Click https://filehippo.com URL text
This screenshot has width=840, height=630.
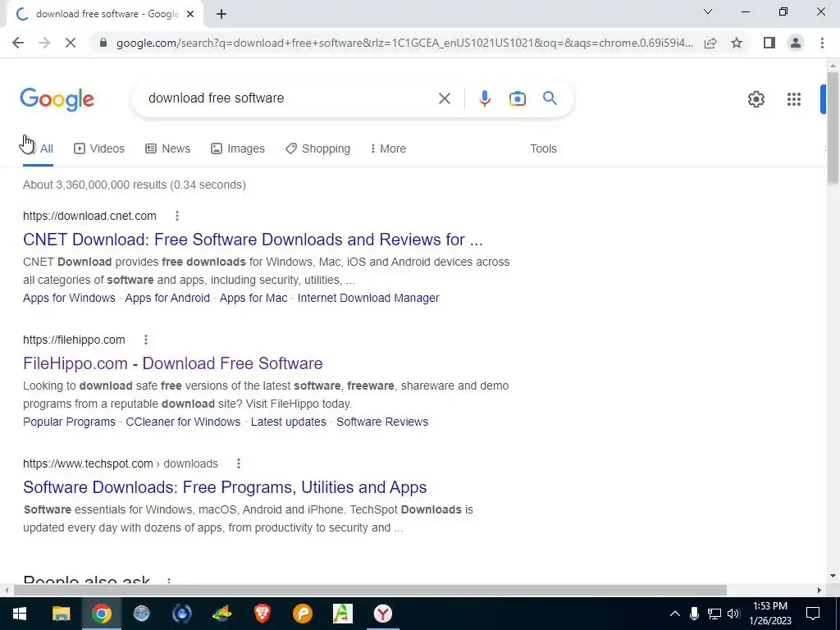[x=74, y=340]
